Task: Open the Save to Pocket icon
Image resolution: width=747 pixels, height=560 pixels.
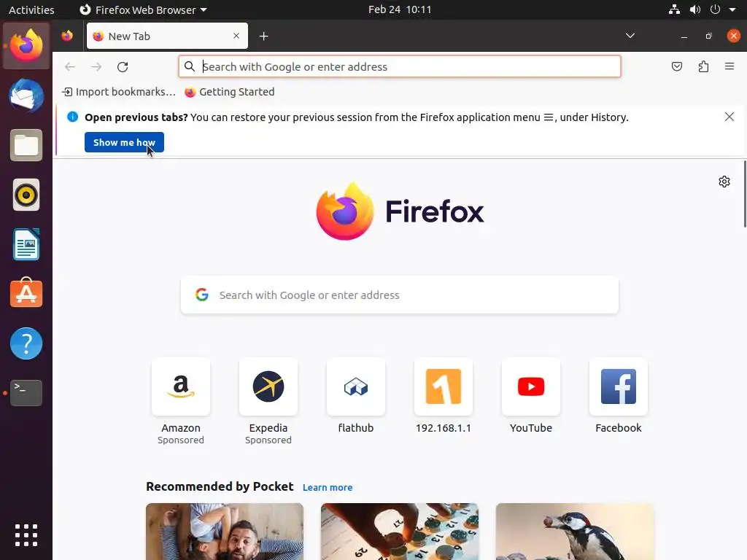Action: point(676,66)
